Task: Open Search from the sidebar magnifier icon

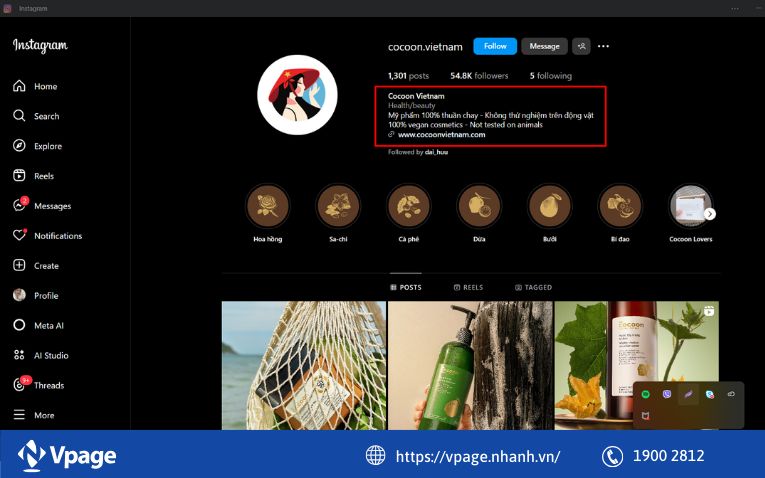Action: click(19, 116)
